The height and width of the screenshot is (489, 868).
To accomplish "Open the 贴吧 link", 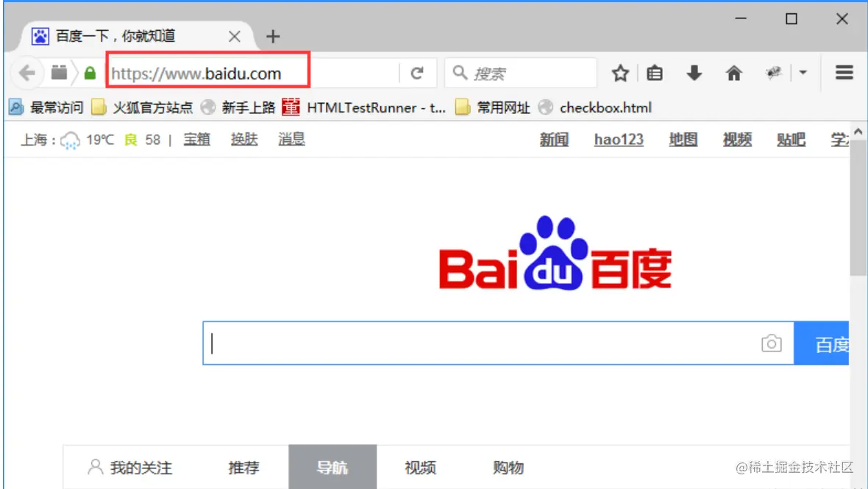I will click(791, 140).
